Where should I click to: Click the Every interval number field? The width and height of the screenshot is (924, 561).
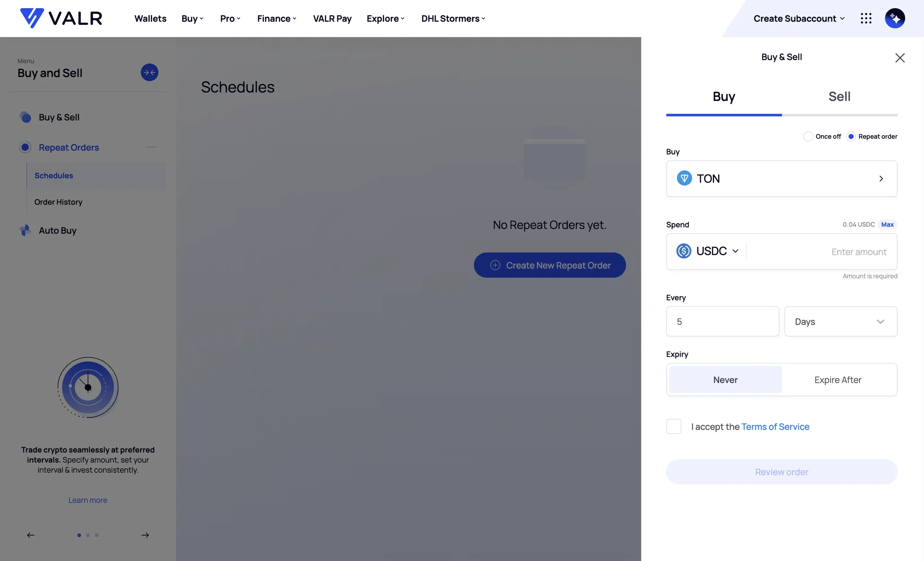click(722, 321)
